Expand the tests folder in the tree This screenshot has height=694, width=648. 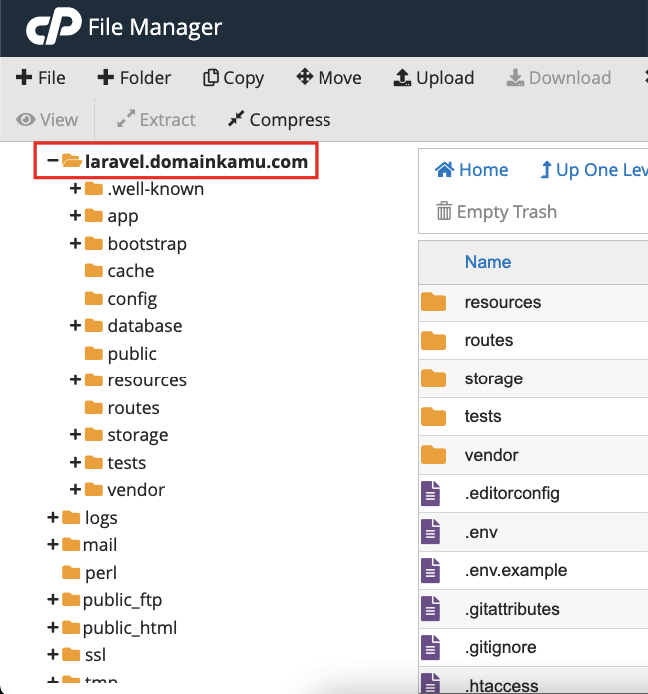coord(75,462)
